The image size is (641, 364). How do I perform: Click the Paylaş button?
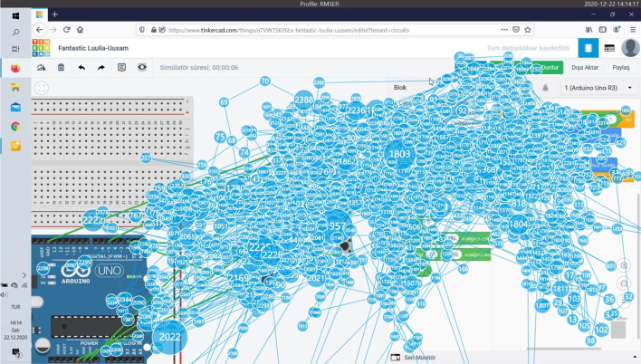[x=620, y=67]
